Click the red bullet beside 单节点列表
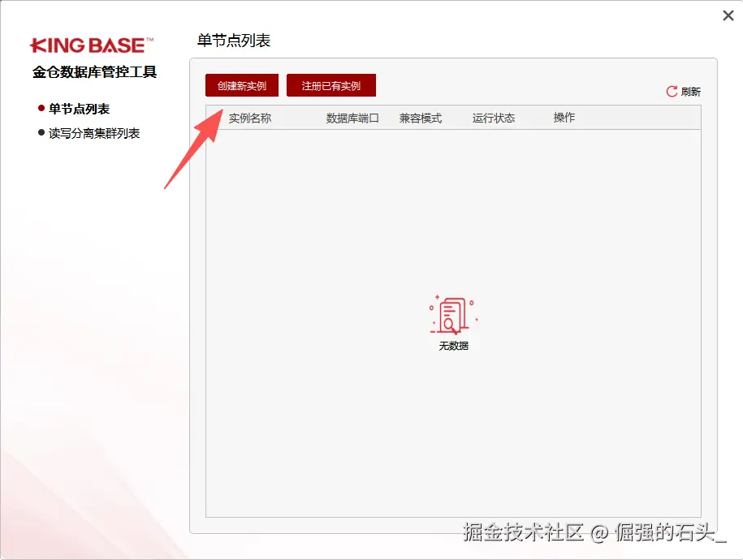The width and height of the screenshot is (743, 560). (41, 108)
